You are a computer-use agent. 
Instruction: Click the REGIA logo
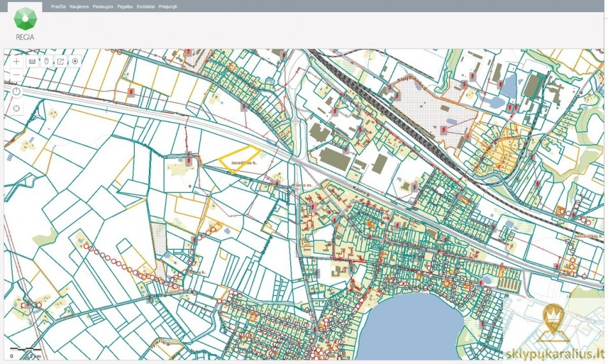click(25, 24)
